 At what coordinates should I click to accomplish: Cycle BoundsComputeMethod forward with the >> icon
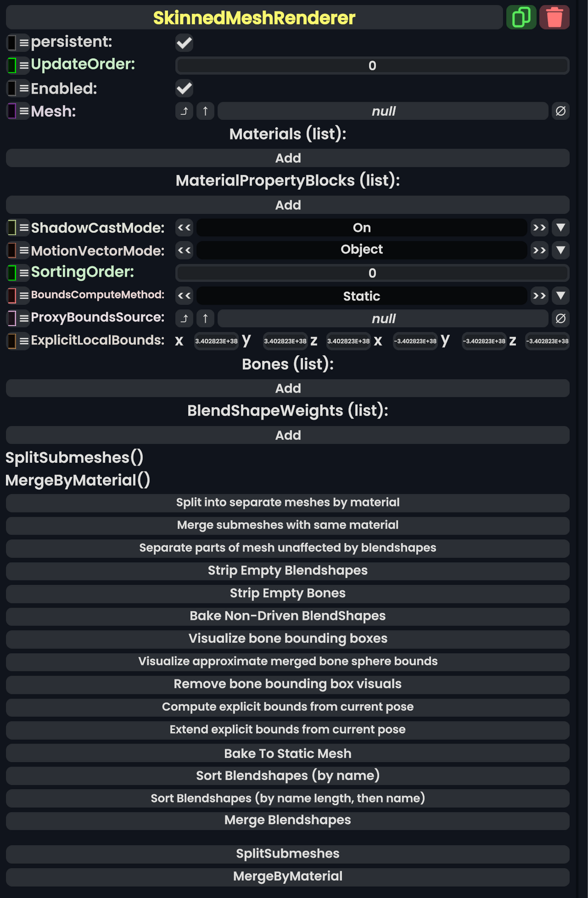coord(539,296)
